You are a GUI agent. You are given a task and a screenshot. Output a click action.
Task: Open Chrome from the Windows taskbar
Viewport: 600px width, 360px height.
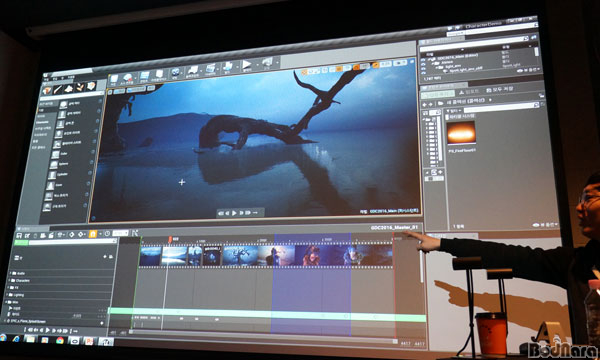(60, 340)
